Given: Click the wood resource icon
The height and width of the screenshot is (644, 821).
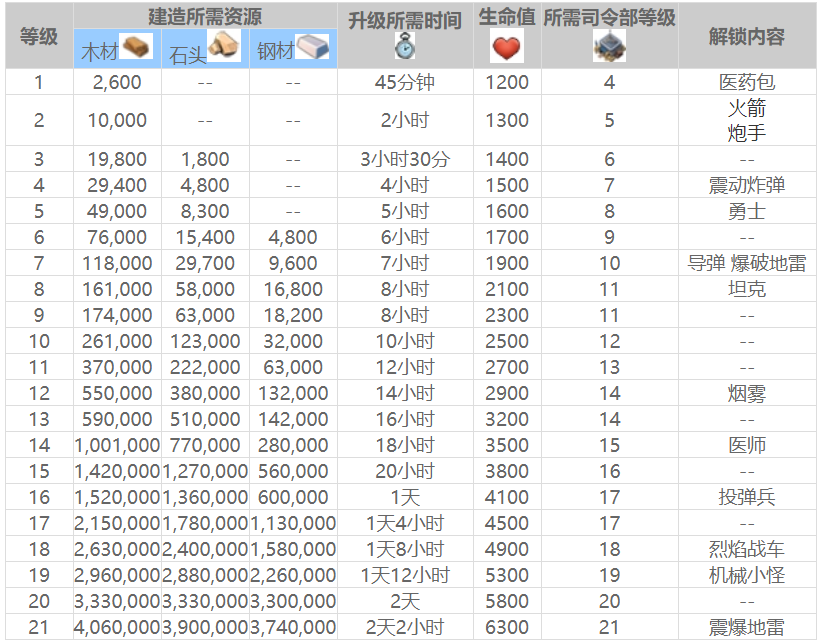Looking at the screenshot, I should 136,46.
